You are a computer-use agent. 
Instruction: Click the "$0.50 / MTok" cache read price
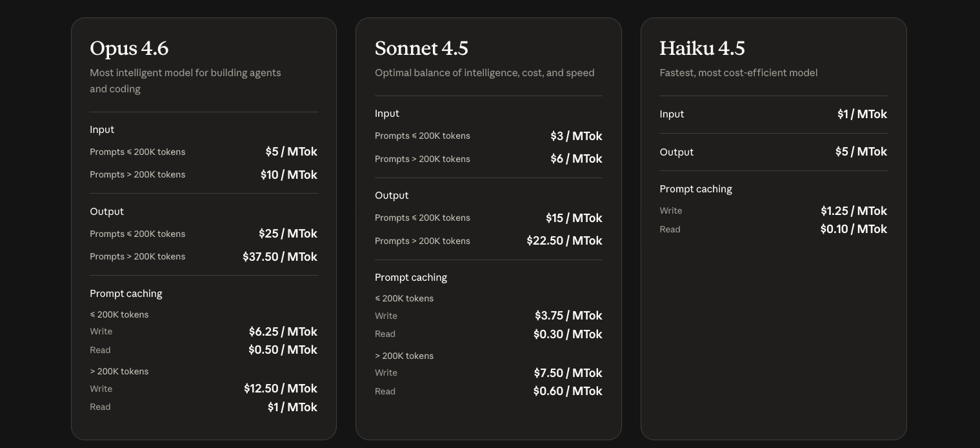[x=283, y=350]
